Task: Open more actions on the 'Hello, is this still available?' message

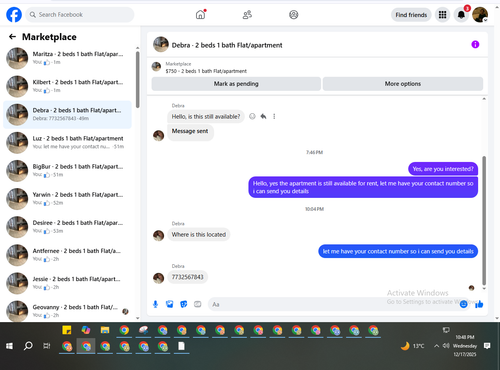Action: coord(274,116)
